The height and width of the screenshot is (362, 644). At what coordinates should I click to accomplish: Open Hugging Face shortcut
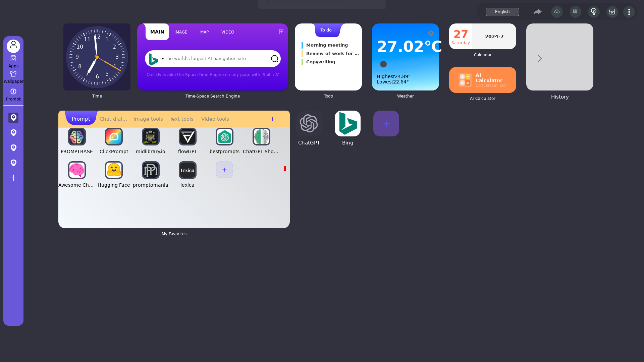click(x=114, y=170)
